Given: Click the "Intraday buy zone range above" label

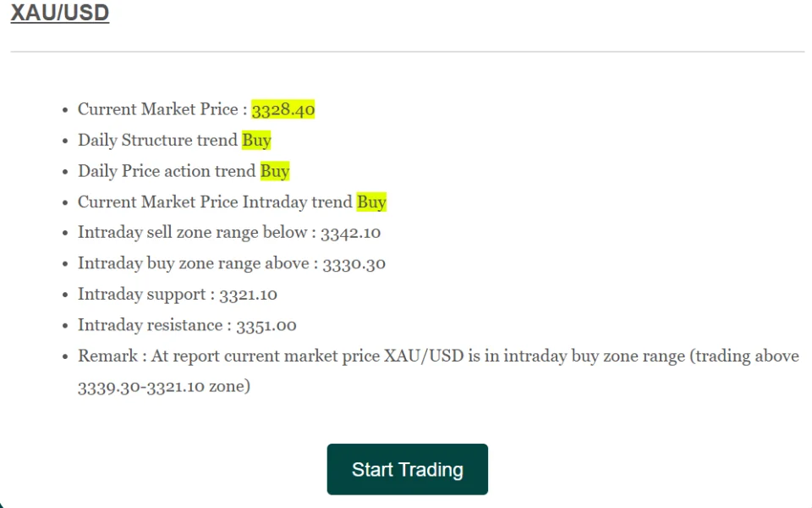Looking at the screenshot, I should pyautogui.click(x=194, y=263).
